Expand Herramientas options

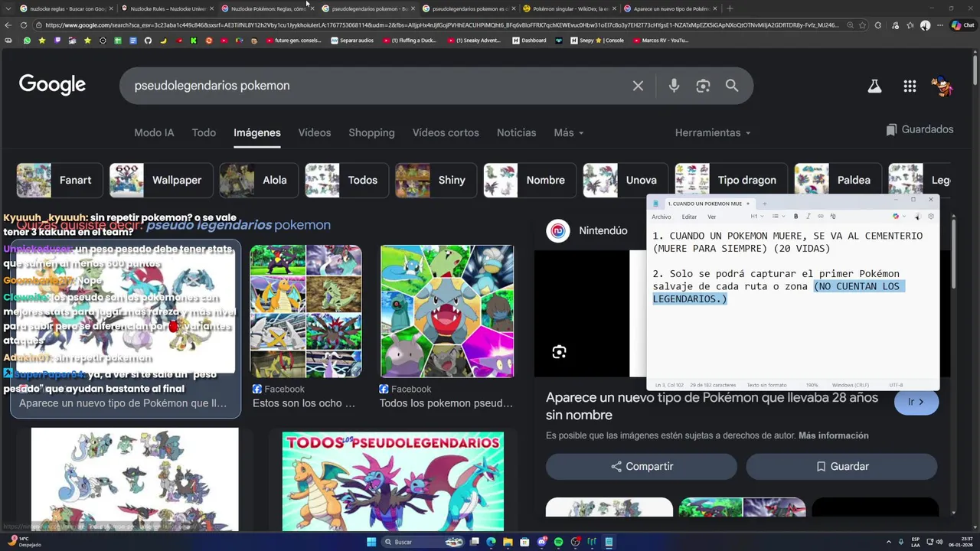[x=712, y=132]
